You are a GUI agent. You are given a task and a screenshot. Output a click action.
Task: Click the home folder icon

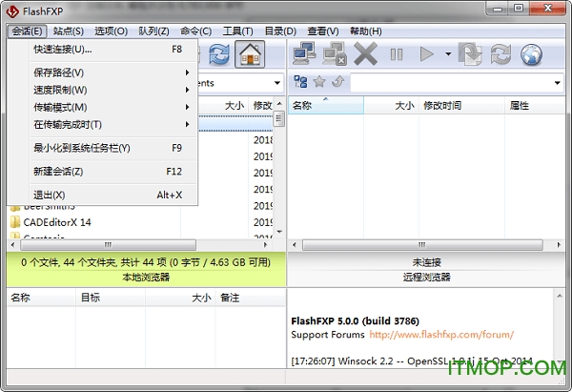tap(250, 54)
